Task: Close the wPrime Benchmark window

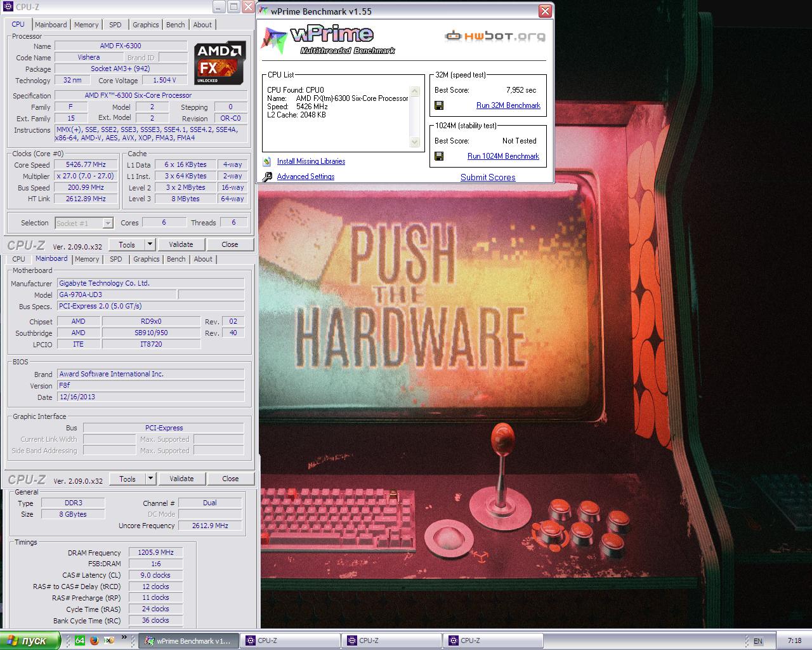Action: click(545, 11)
